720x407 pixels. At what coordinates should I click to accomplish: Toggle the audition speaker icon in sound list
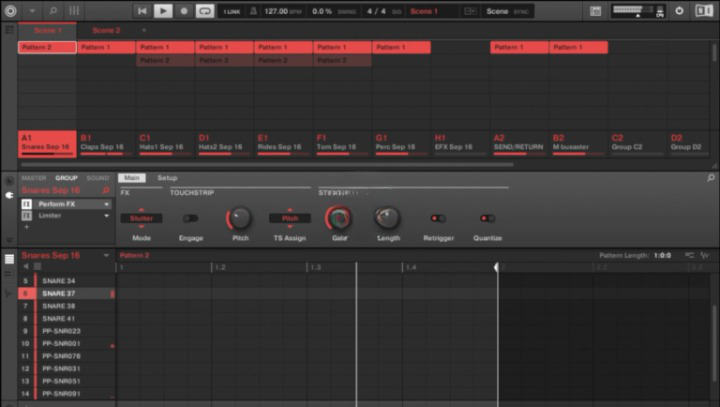click(26, 266)
